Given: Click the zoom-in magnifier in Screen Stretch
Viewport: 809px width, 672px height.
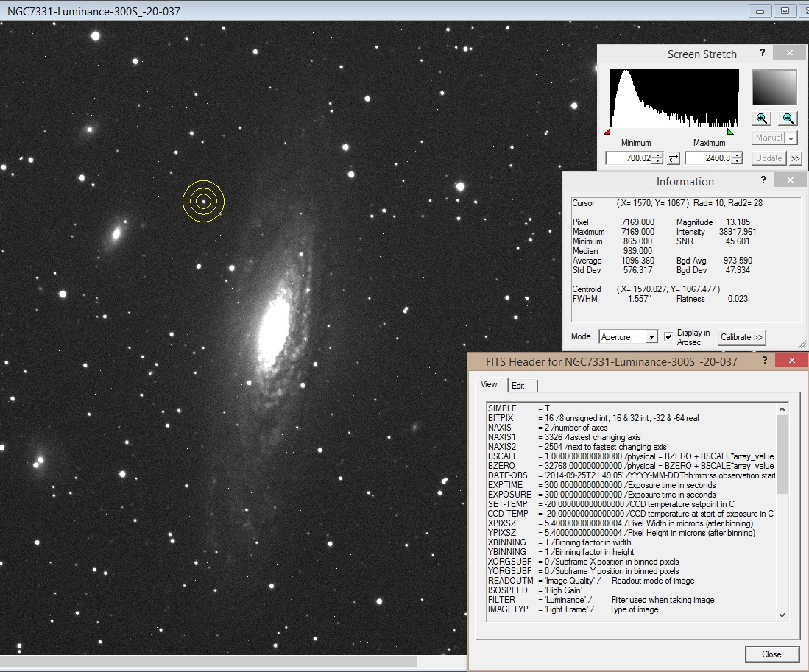Looking at the screenshot, I should 762,118.
